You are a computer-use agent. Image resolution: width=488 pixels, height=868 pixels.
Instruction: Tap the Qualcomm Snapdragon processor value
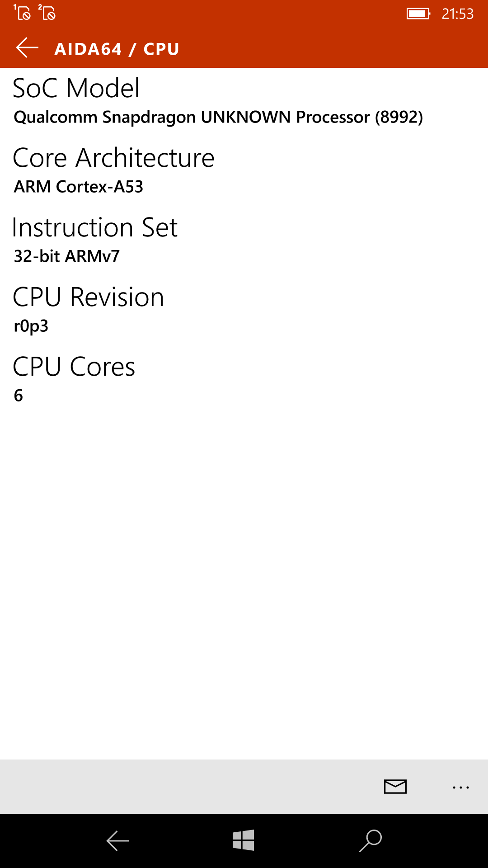click(218, 117)
